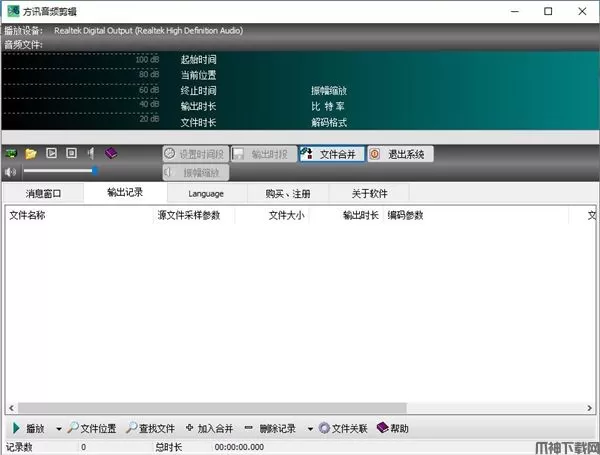Open the 关于软件 tab
The image size is (600, 455).
pos(369,193)
